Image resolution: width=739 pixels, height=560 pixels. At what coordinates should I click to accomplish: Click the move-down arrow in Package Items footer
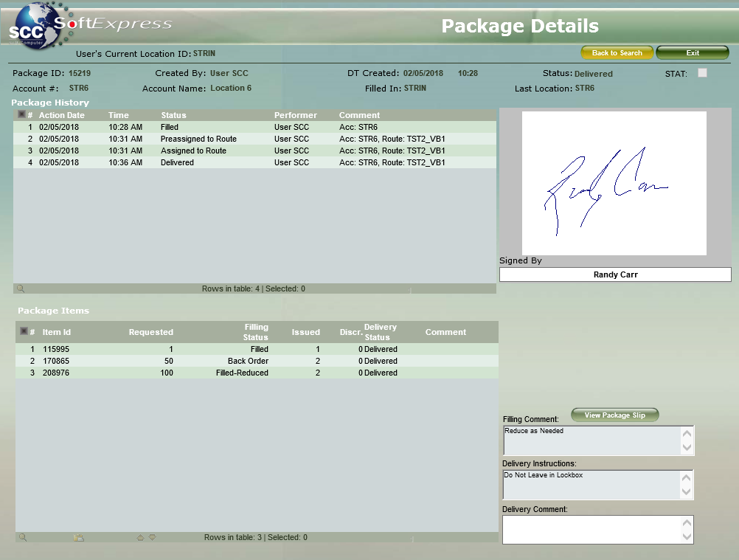[x=153, y=538]
